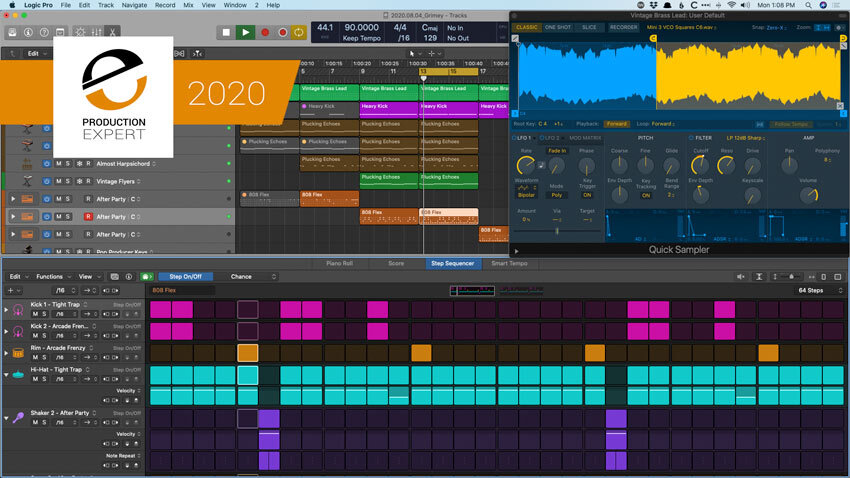Click the green Play transport button

pos(246,33)
